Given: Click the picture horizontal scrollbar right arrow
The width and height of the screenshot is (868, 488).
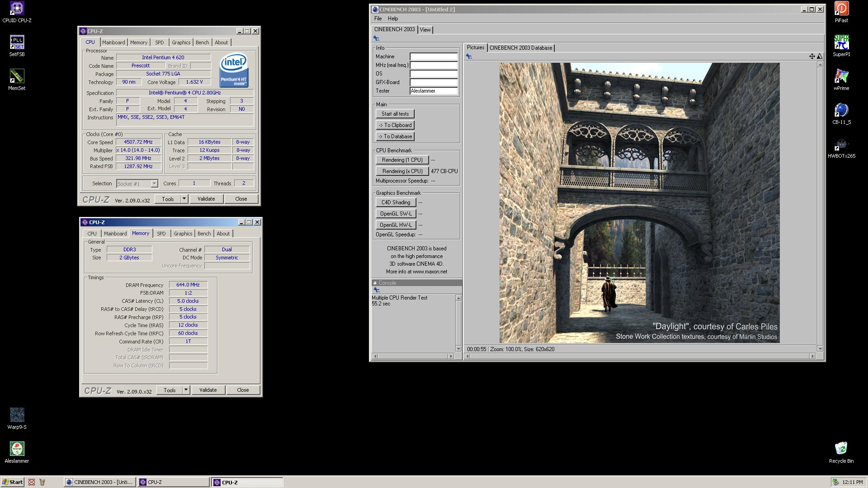Looking at the screenshot, I should pos(812,357).
